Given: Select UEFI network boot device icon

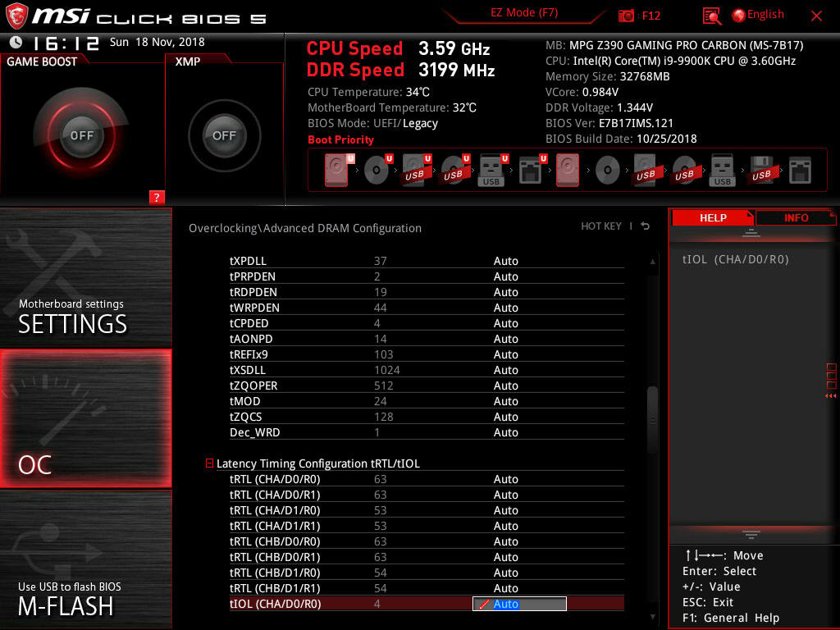Looking at the screenshot, I should 532,170.
